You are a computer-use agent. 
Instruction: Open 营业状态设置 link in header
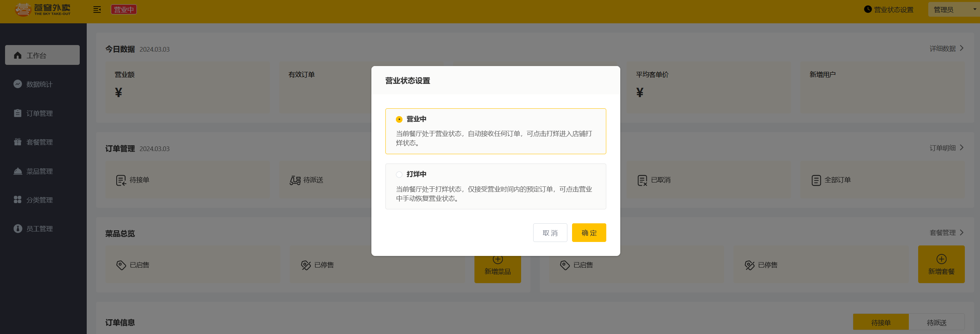[x=894, y=10]
